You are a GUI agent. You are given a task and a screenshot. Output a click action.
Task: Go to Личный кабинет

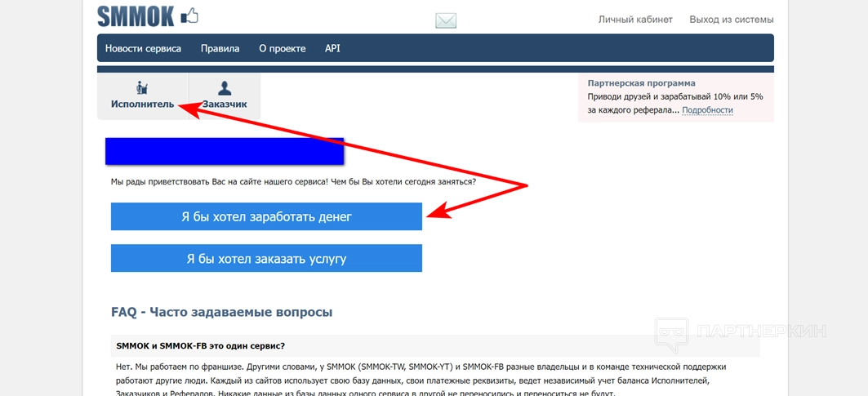(635, 20)
